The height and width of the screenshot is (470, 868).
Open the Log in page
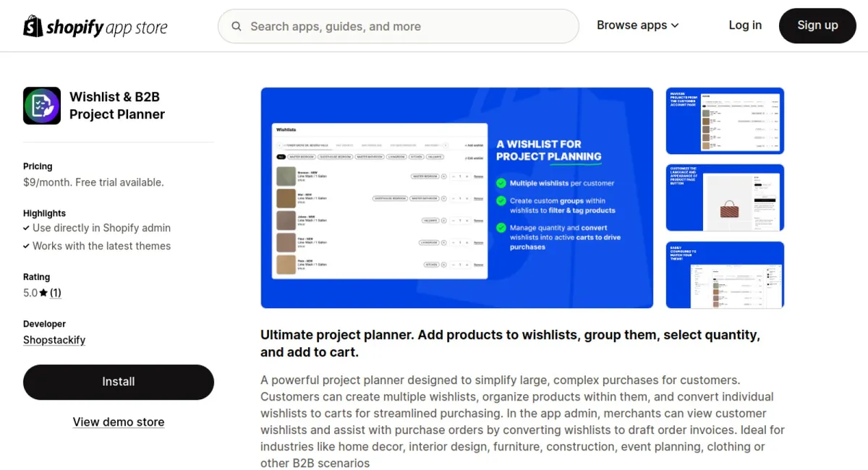click(x=745, y=25)
